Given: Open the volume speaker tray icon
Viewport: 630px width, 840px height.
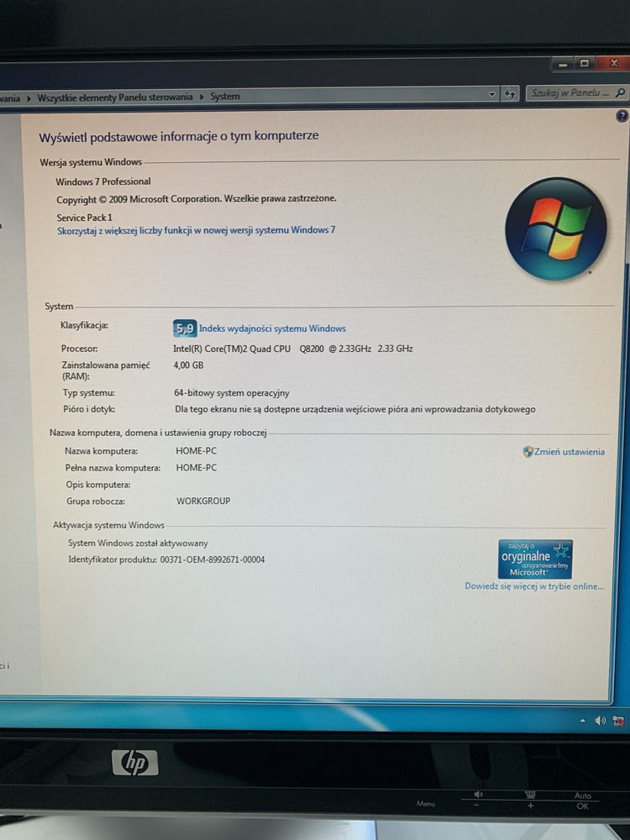Looking at the screenshot, I should tap(600, 721).
